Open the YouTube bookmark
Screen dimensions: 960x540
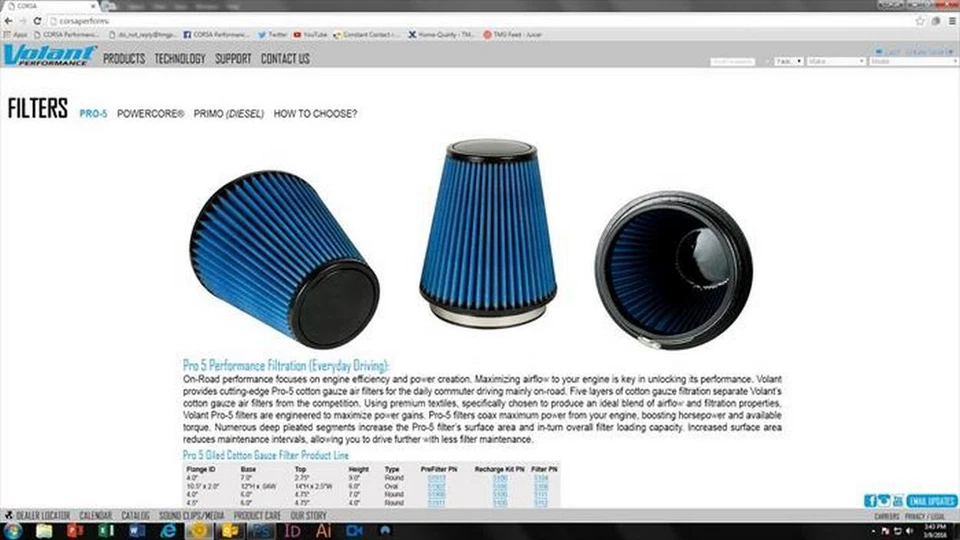(x=310, y=35)
